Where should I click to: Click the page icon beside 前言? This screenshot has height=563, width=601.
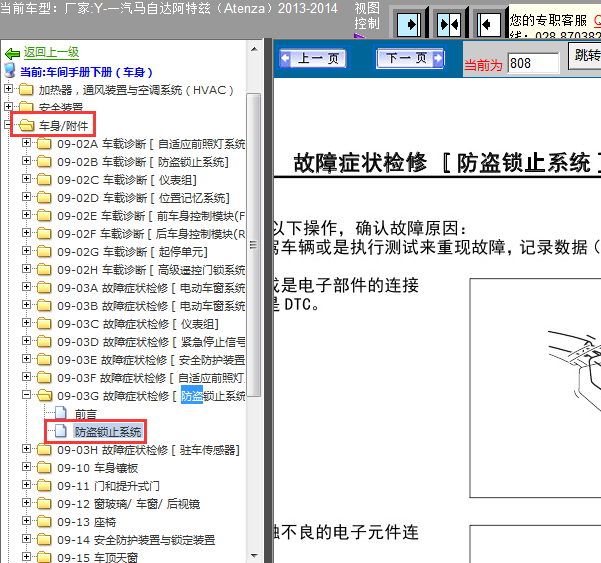coord(61,413)
